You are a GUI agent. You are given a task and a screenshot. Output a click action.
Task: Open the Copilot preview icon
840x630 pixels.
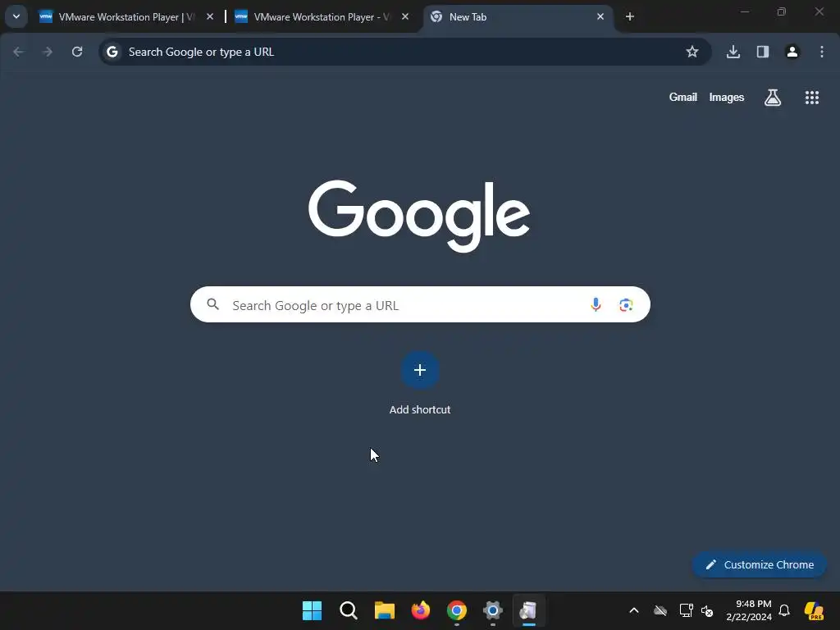(815, 610)
